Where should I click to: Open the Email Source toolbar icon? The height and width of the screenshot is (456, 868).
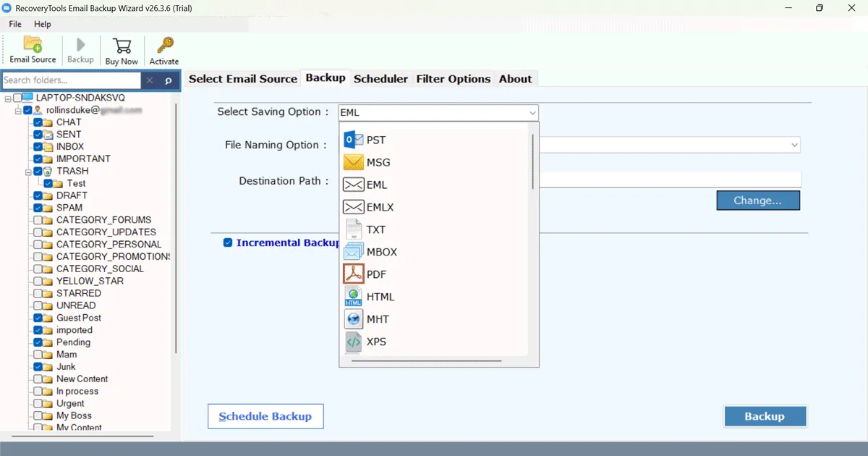33,45
